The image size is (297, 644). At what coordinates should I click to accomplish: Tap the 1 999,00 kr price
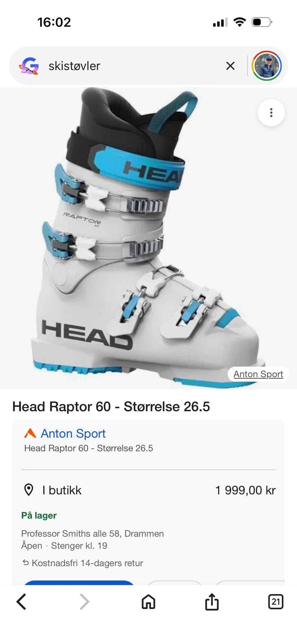coord(245,490)
